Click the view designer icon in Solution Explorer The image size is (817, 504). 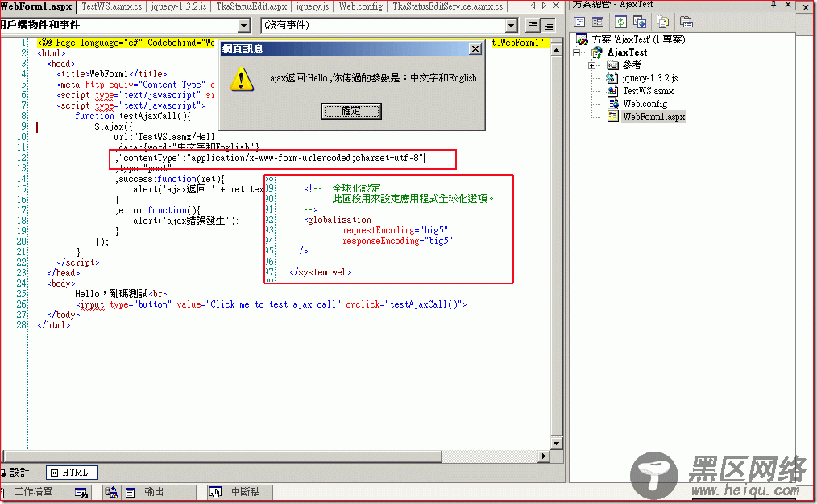pos(598,22)
